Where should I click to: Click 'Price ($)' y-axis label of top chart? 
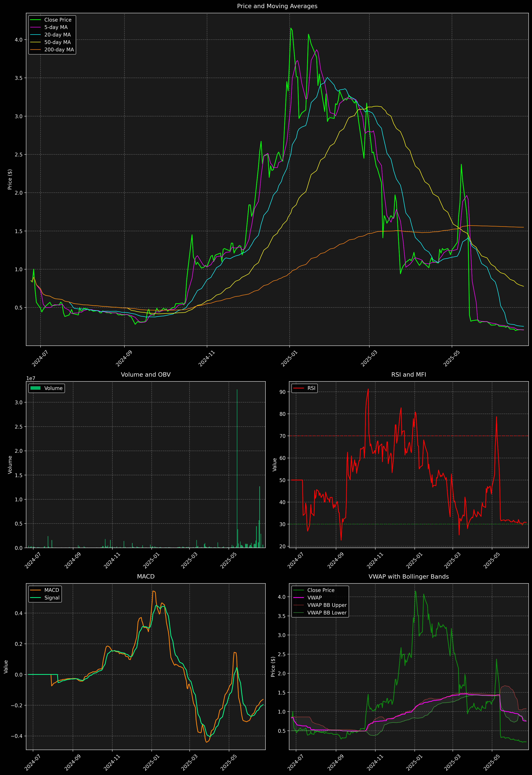(10, 179)
